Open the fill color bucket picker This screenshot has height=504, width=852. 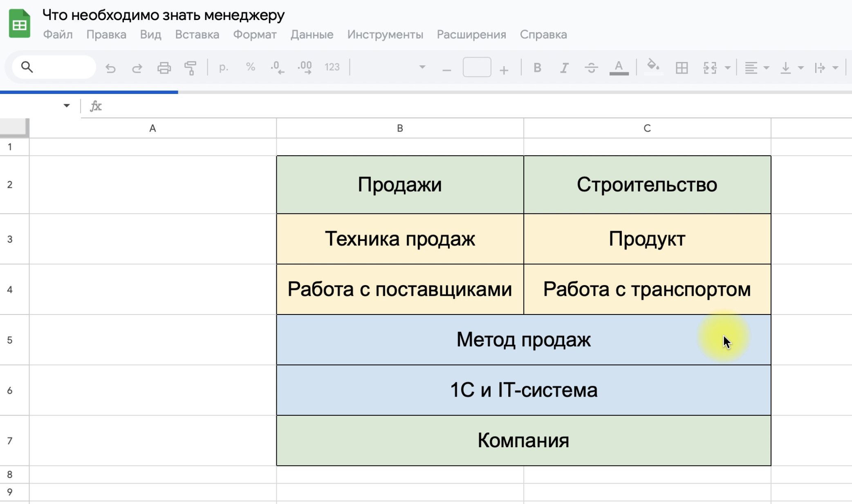coord(653,67)
